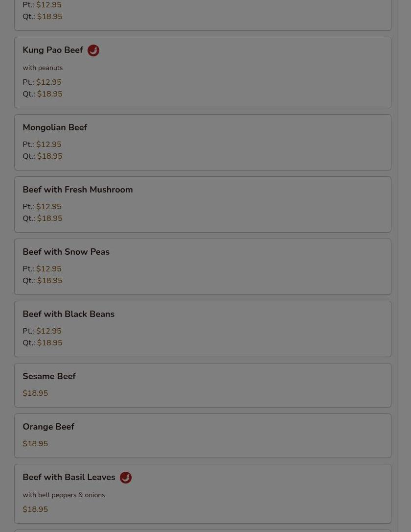Viewport: 411px width, 532px height.
Task: Click the Beef with Black Beans pint price
Action: tap(49, 331)
